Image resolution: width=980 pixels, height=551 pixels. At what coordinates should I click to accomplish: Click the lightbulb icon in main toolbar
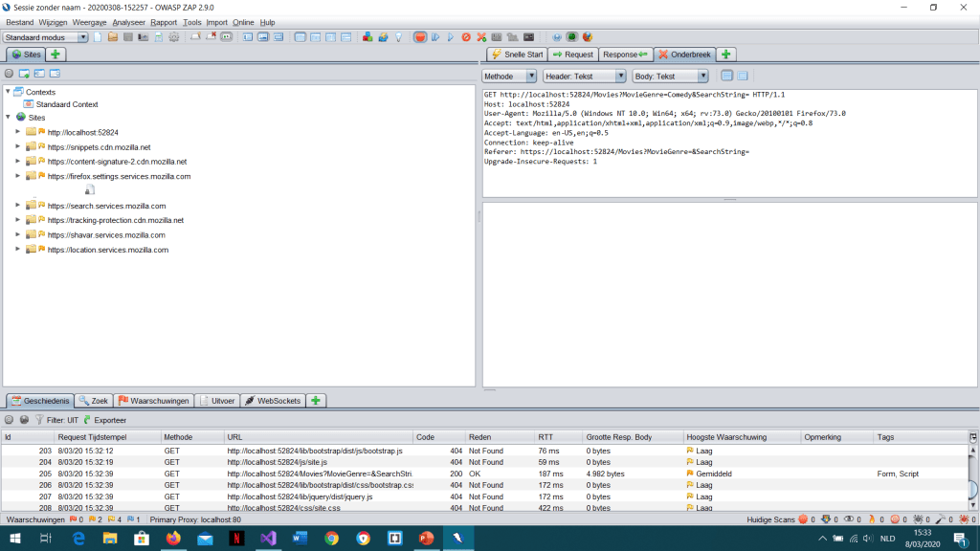click(x=397, y=37)
